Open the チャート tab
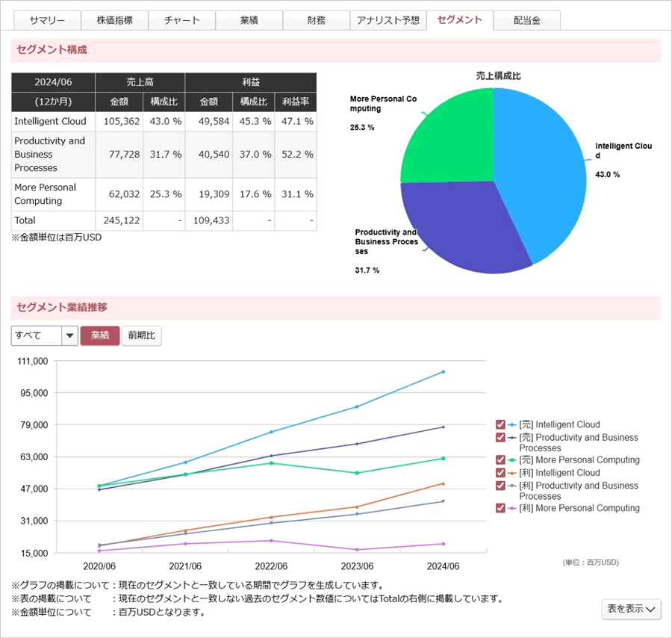 click(181, 20)
